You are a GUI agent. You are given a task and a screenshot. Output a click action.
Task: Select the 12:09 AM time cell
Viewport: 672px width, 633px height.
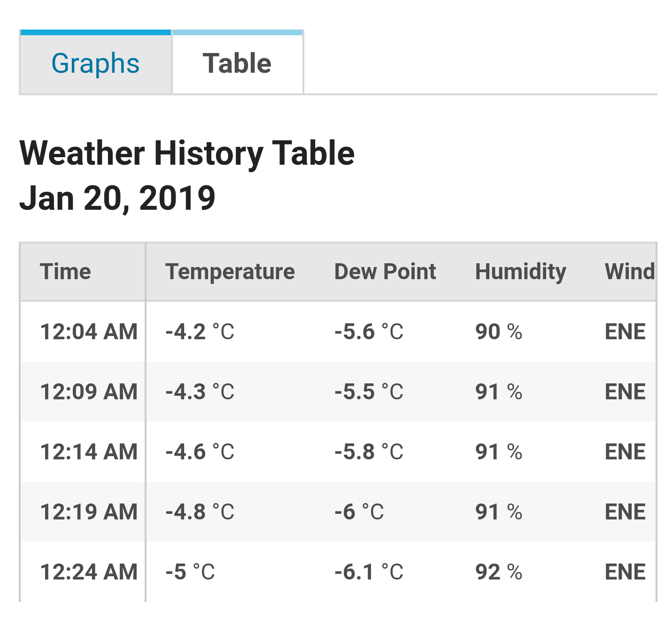[89, 392]
